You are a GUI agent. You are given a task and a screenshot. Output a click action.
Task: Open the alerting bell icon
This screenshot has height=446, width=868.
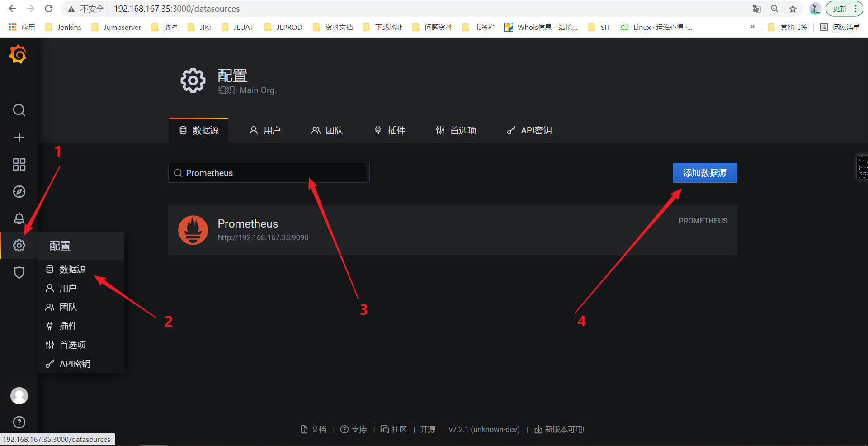pos(19,218)
